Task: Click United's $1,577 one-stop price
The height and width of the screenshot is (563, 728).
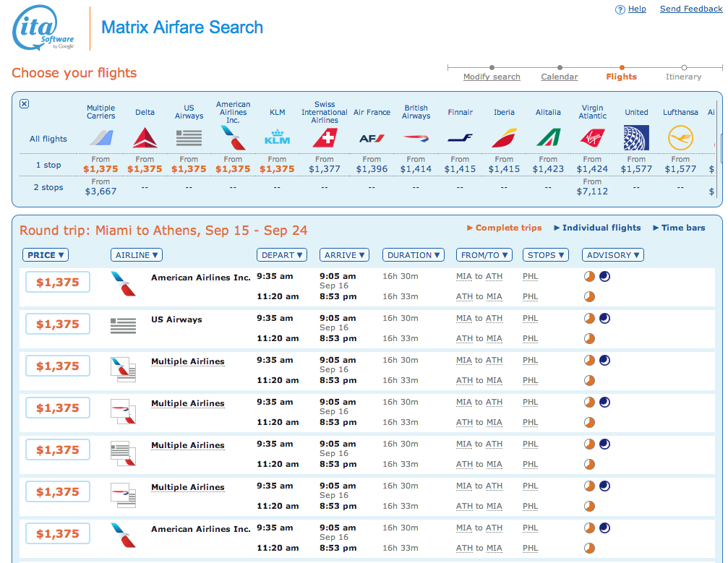Action: pyautogui.click(x=636, y=169)
